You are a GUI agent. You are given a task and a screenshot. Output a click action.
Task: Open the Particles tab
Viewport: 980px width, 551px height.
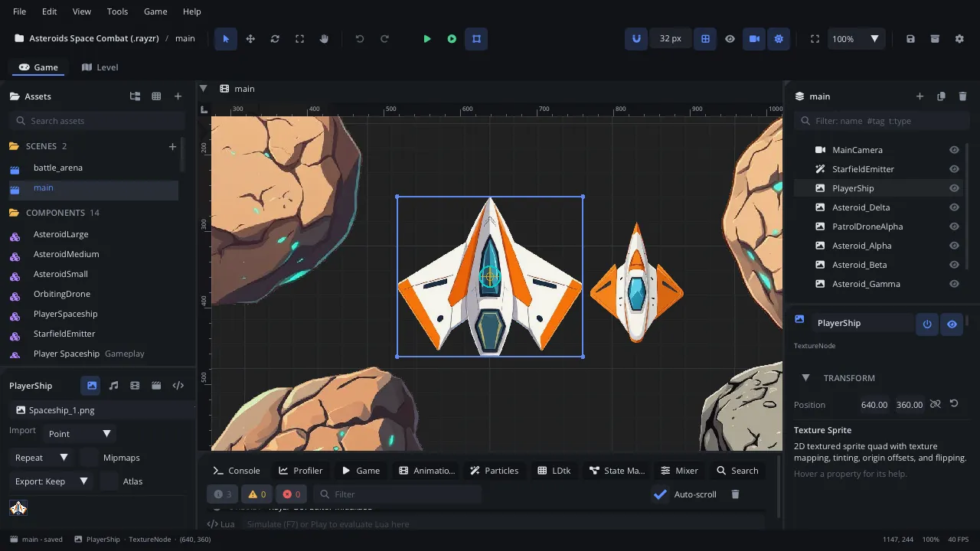point(494,471)
